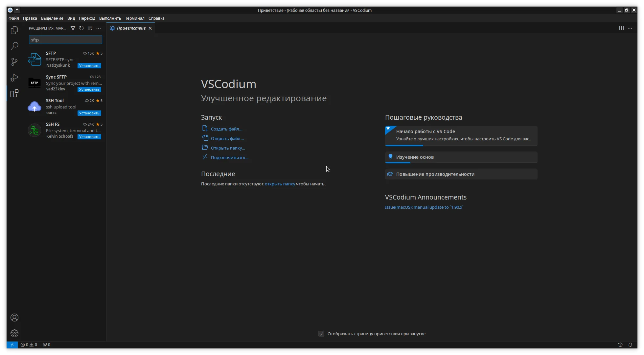Refresh the extensions list
Image resolution: width=644 pixels, height=355 pixels.
point(81,28)
